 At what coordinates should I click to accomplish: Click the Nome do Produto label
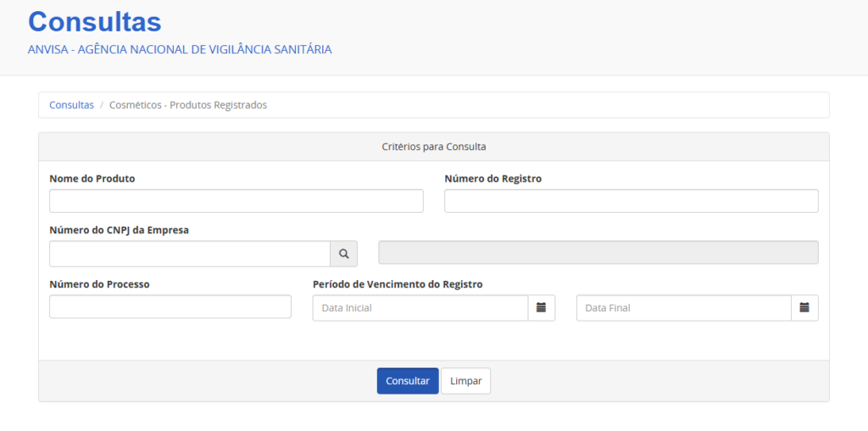click(92, 179)
